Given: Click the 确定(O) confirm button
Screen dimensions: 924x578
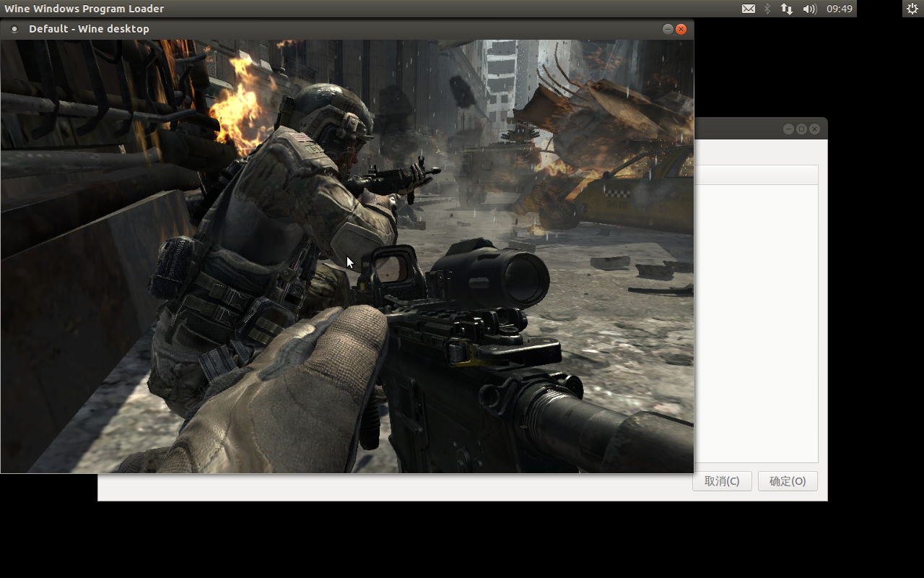Looking at the screenshot, I should tap(788, 481).
